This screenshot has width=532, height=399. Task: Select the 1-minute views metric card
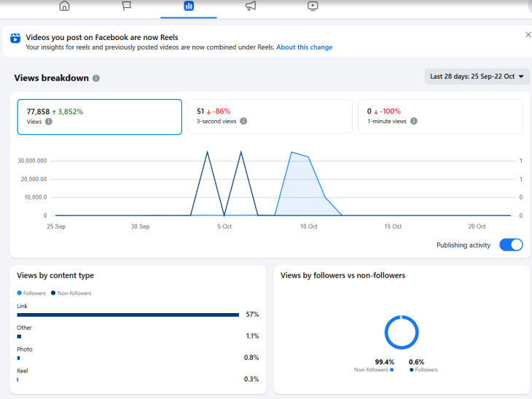click(x=439, y=116)
